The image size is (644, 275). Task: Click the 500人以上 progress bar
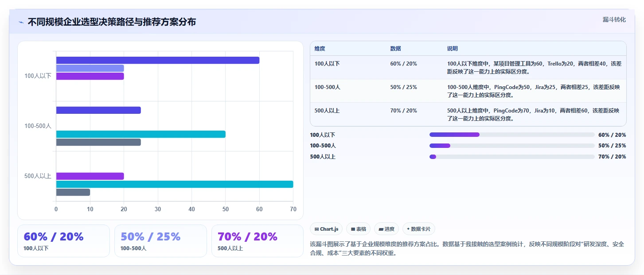512,157
